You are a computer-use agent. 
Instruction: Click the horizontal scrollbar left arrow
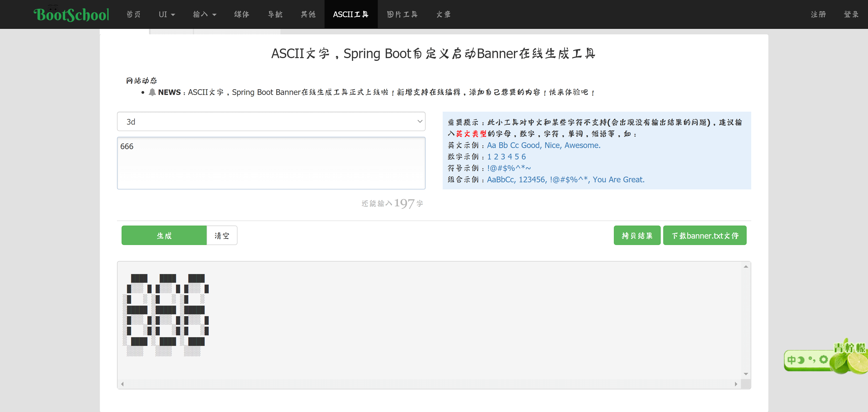pyautogui.click(x=122, y=384)
